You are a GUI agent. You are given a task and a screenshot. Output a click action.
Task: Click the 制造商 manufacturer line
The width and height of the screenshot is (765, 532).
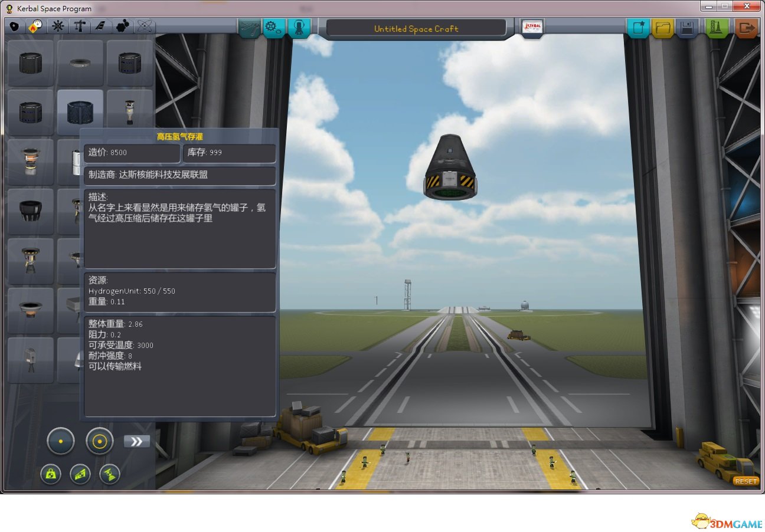click(179, 175)
